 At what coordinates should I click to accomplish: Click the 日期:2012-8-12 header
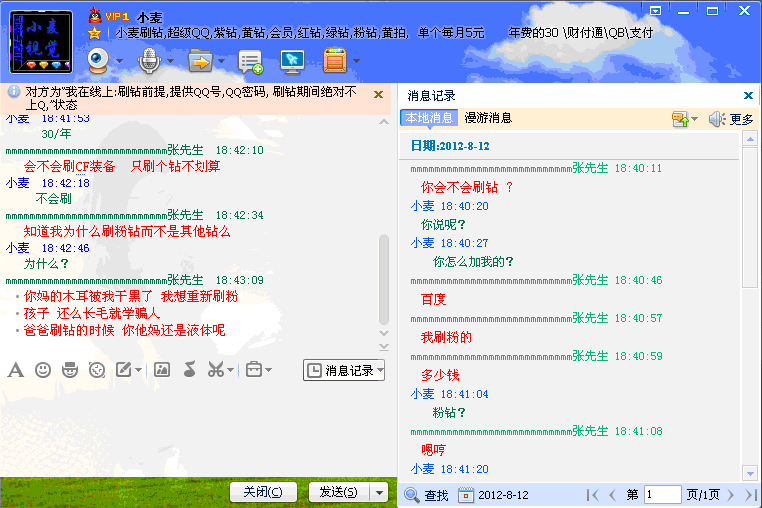pos(450,146)
